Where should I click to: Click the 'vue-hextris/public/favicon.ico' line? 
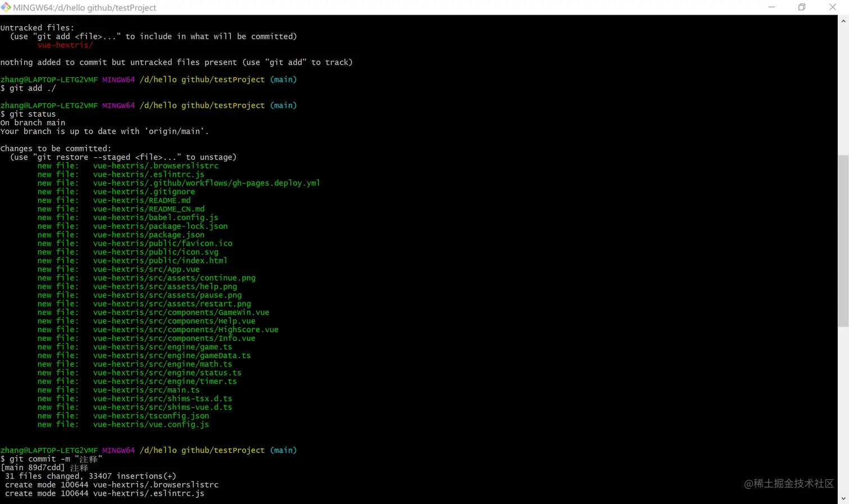pyautogui.click(x=135, y=244)
